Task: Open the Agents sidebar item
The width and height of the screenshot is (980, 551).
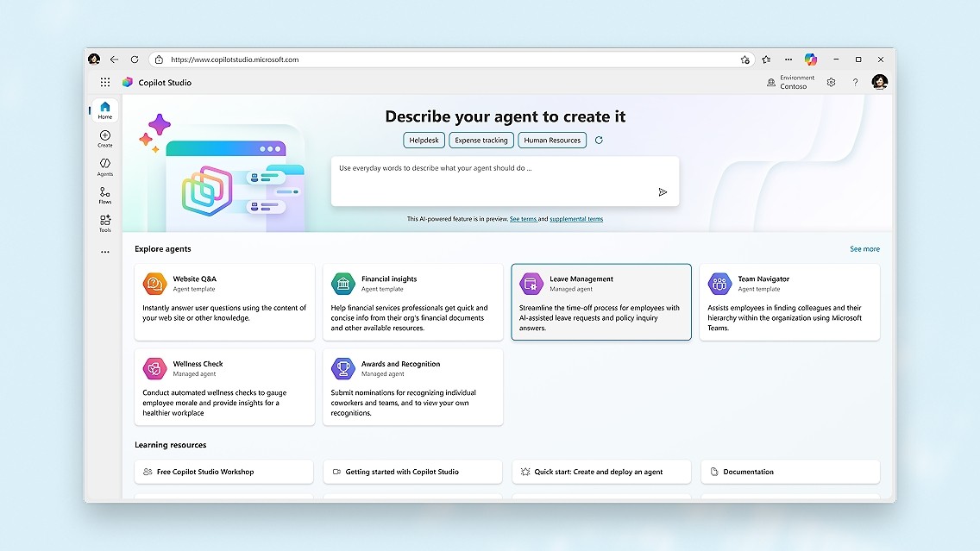Action: click(105, 166)
